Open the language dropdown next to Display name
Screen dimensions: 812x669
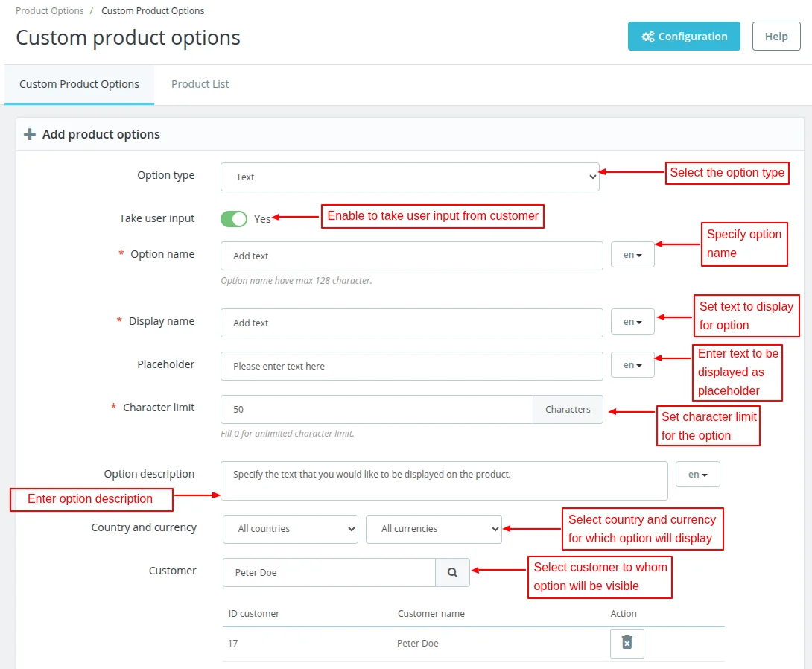point(632,321)
